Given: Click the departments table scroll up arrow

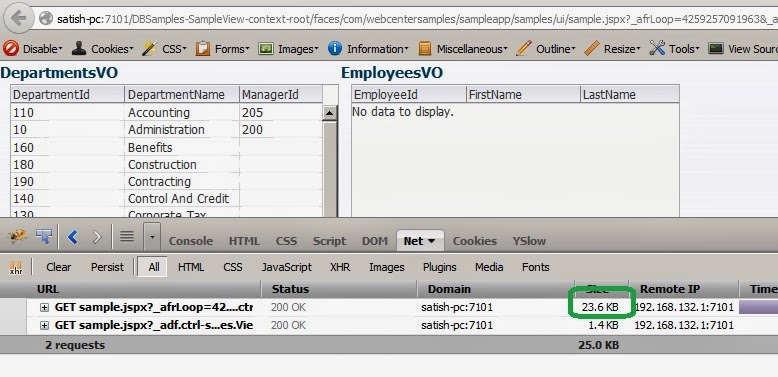Looking at the screenshot, I should point(329,113).
